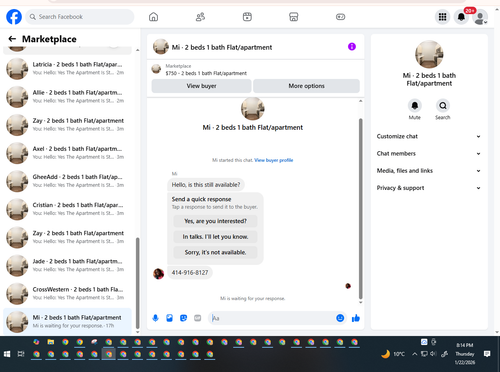The image size is (500, 372).
Task: Send quick reply "Yes, are you interested?"
Action: 215,221
